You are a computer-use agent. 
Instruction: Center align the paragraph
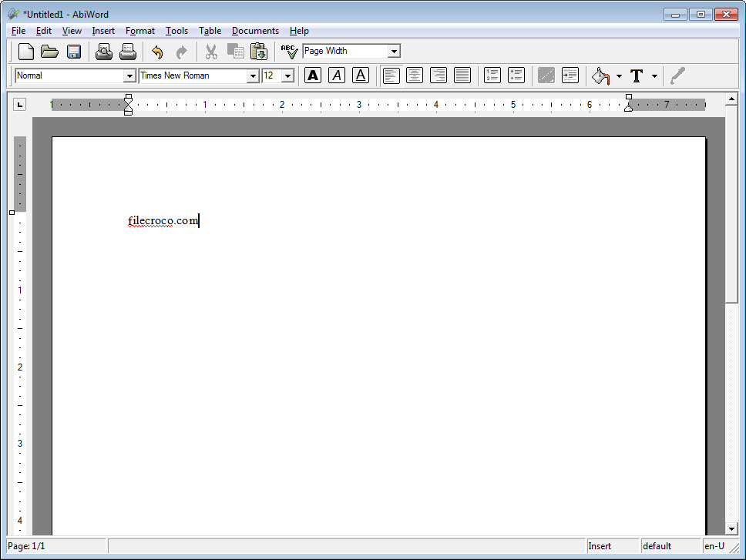415,75
